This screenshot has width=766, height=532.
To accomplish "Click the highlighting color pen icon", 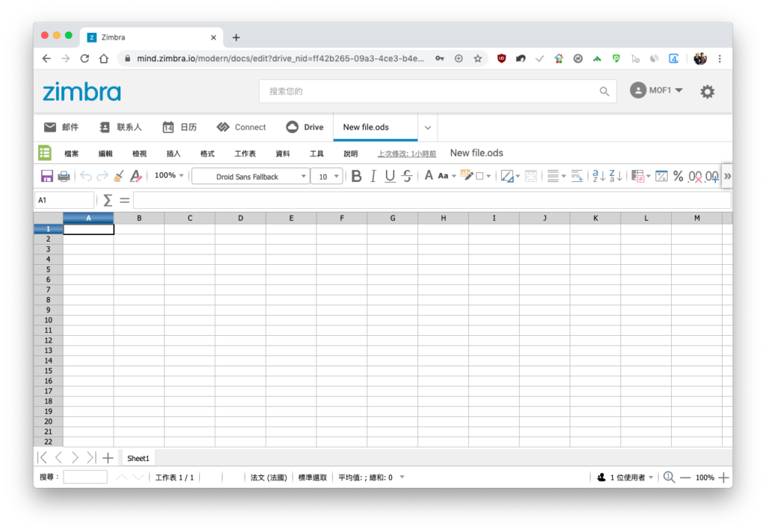I will coord(467,176).
